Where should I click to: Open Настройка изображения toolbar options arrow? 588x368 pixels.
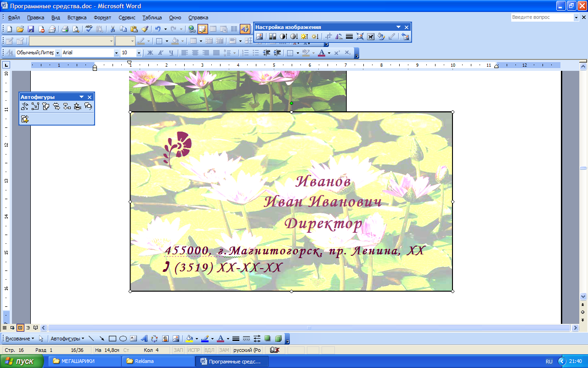398,27
